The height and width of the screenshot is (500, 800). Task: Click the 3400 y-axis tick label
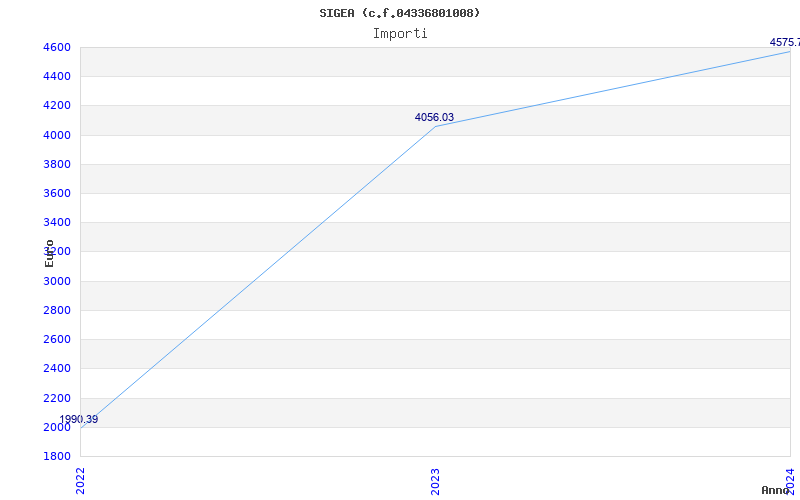(x=57, y=222)
